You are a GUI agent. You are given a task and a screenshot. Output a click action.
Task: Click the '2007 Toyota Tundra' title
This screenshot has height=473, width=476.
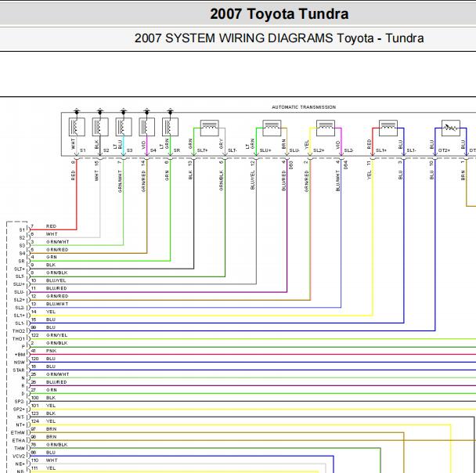coord(279,14)
